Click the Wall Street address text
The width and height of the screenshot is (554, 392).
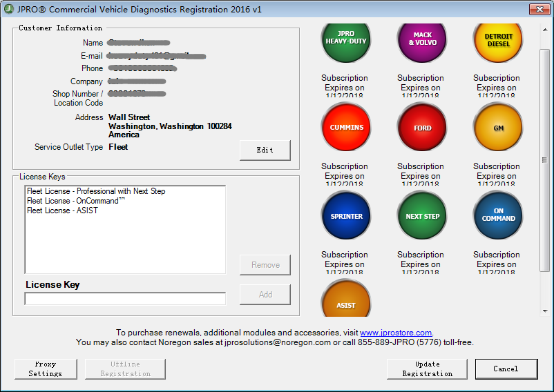point(129,117)
